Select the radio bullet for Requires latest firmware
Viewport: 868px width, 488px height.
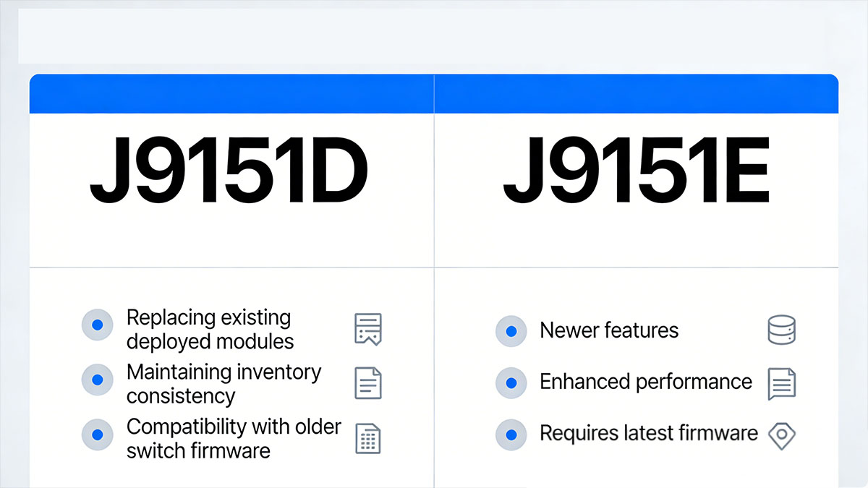pyautogui.click(x=511, y=435)
